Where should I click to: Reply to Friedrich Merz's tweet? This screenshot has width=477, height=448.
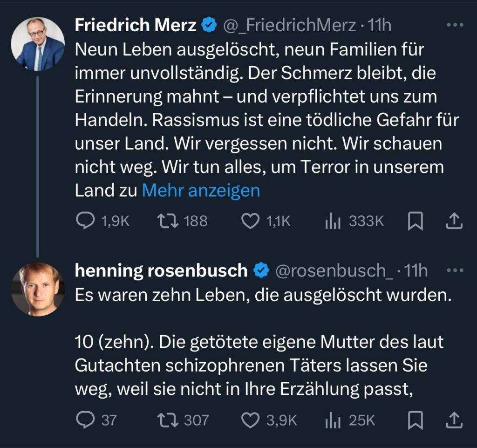86,221
